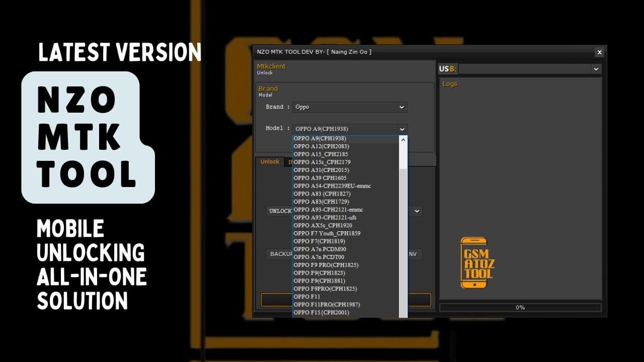This screenshot has height=362, width=644.
Task: Open the unlock method dropdown beside UNLOCK
Action: click(417, 211)
